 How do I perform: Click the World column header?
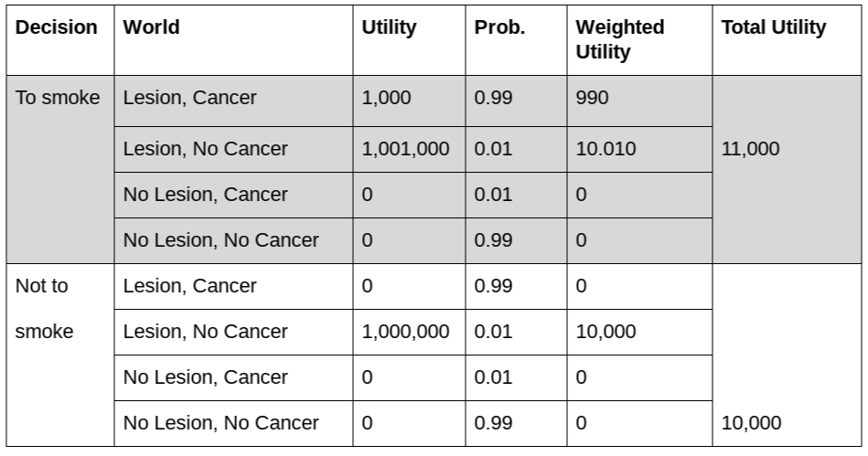tap(152, 27)
